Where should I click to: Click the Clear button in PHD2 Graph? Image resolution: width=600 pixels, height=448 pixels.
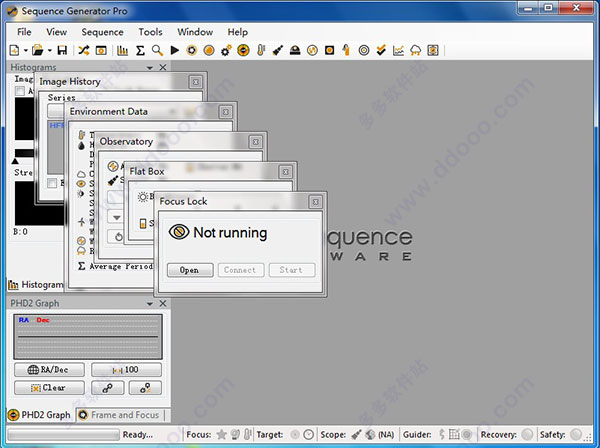(x=49, y=388)
